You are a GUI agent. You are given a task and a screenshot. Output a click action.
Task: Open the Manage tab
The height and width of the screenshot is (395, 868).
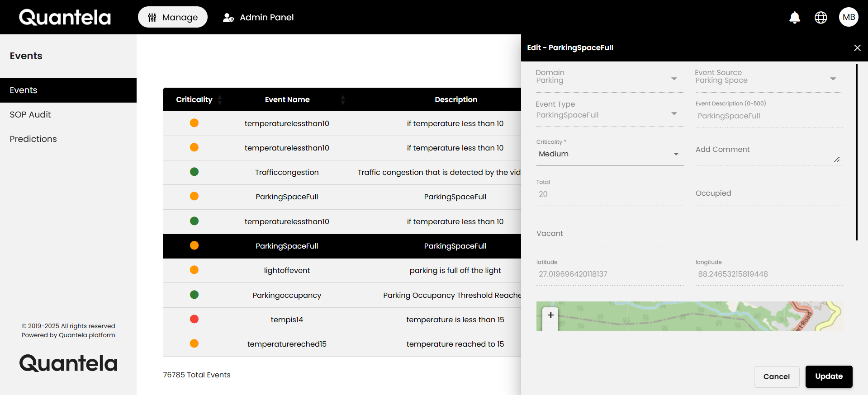pos(173,17)
